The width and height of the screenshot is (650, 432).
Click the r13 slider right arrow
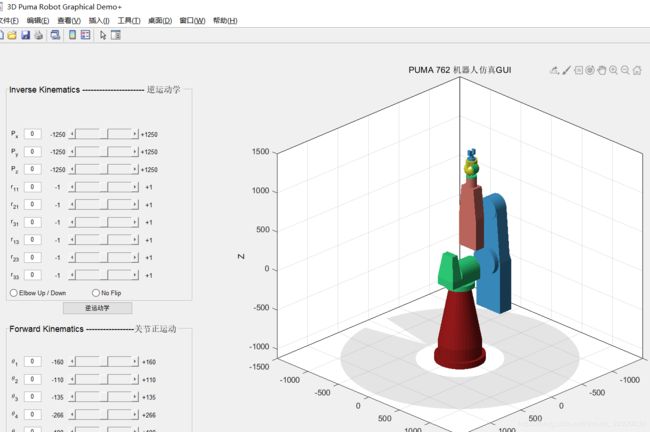(135, 240)
